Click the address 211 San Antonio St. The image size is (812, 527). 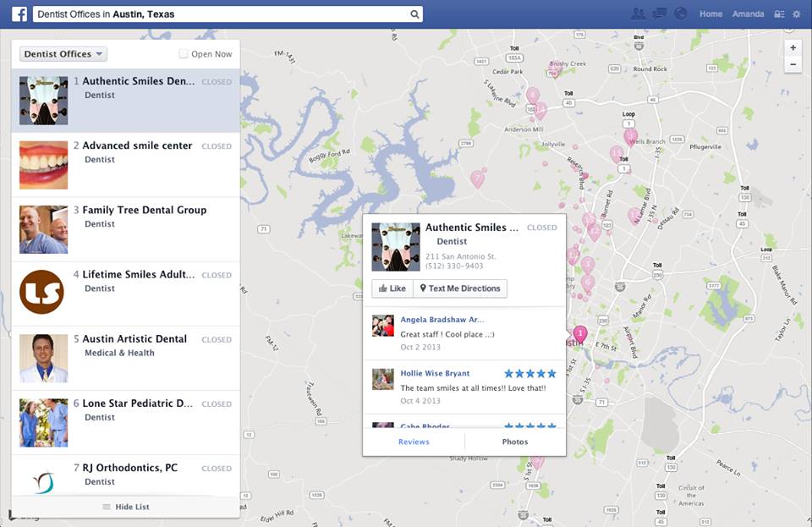tap(461, 256)
